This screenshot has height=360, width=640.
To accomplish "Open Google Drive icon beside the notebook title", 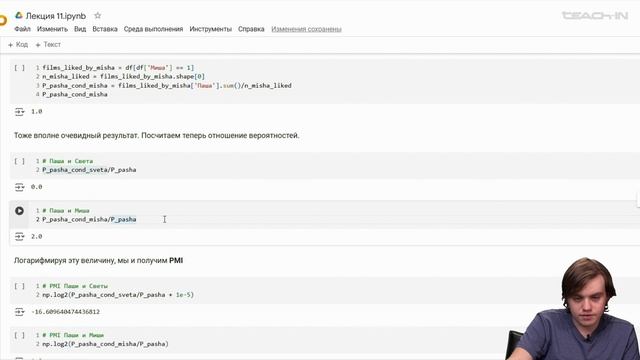I will (x=19, y=16).
